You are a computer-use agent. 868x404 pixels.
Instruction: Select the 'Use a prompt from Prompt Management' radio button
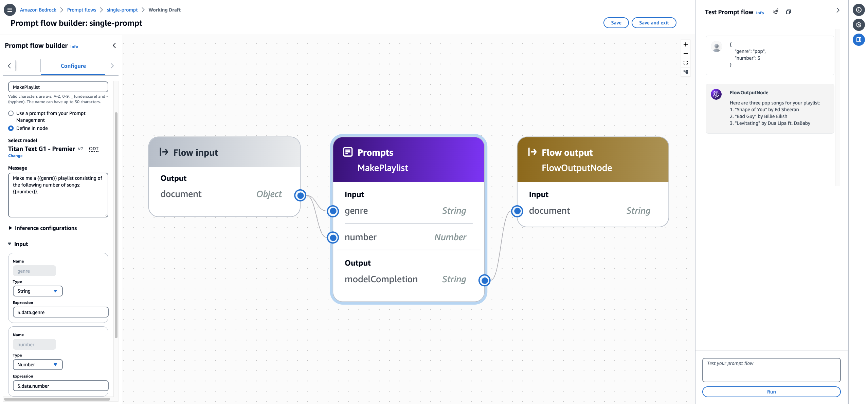coord(11,113)
